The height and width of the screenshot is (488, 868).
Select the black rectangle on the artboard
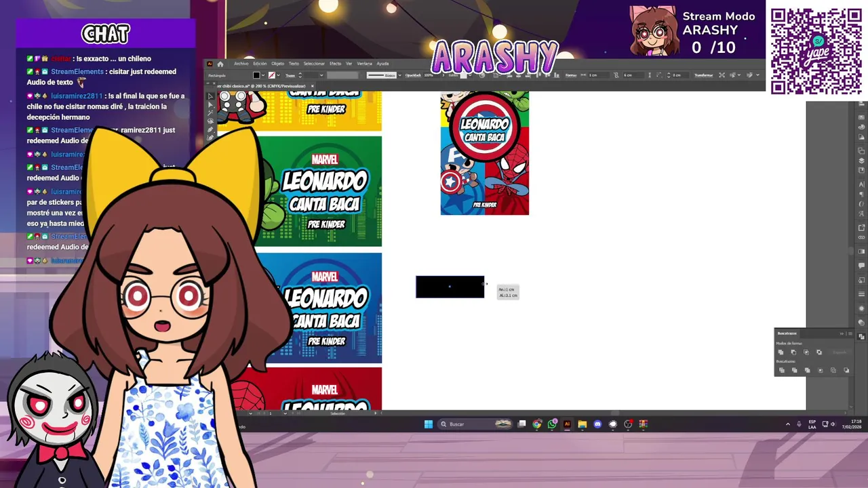point(450,287)
